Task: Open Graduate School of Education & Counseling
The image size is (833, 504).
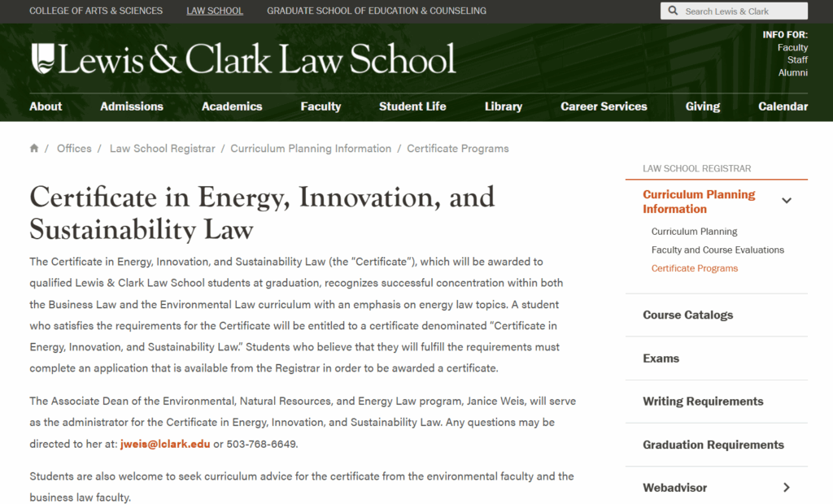Action: pos(377,11)
